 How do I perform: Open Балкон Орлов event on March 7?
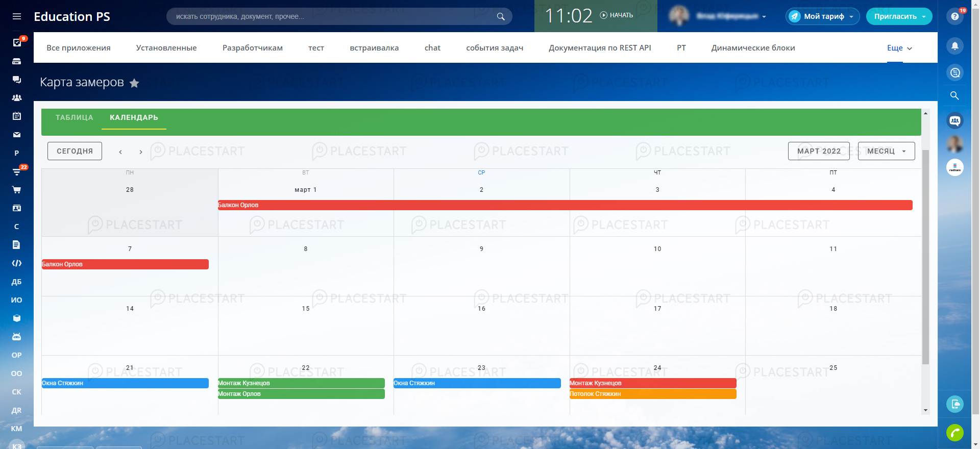coord(125,264)
